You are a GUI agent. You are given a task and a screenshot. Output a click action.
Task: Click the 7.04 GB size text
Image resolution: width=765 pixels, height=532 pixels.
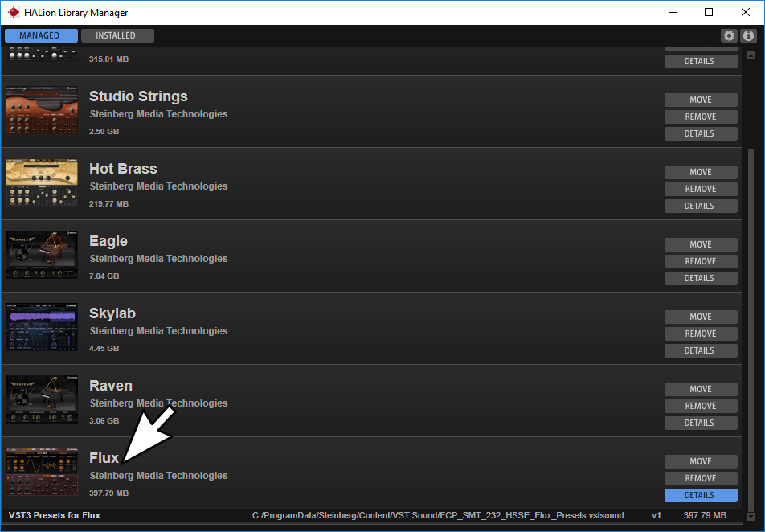pos(104,276)
